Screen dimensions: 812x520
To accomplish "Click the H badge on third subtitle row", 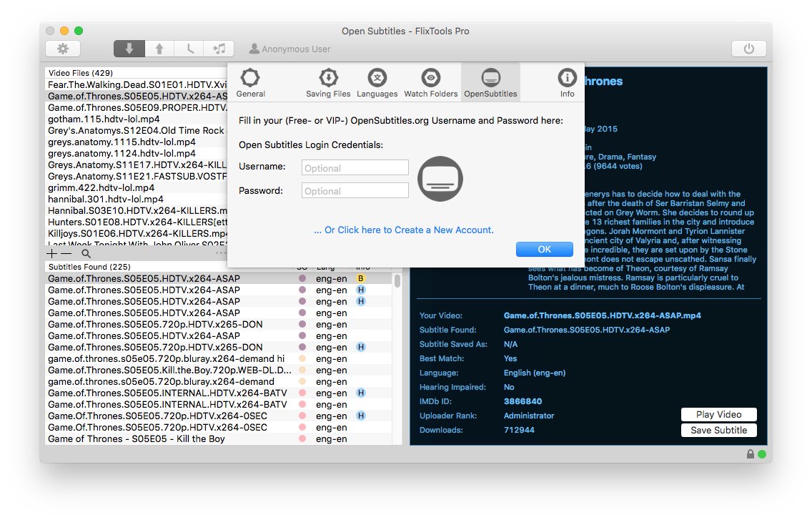I will click(361, 301).
